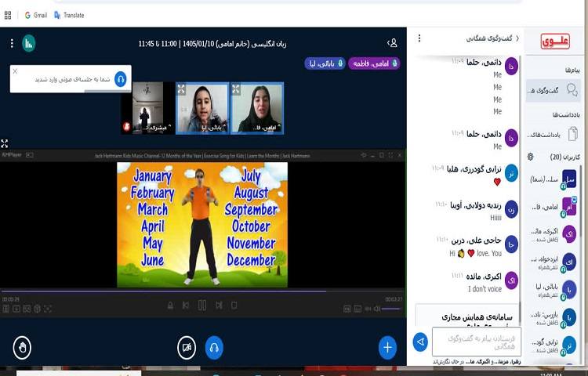Pin KMPlayer window on top icon

(x=363, y=154)
